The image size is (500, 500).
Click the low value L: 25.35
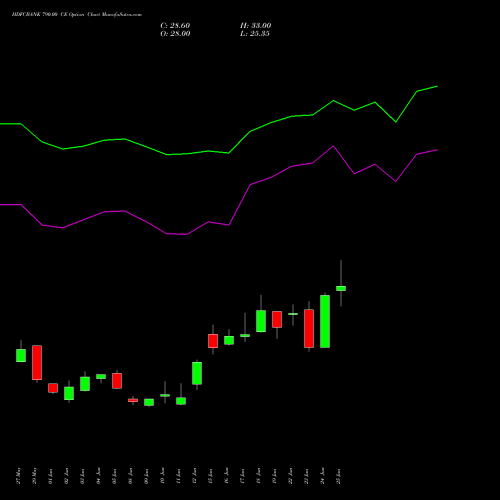pos(255,34)
